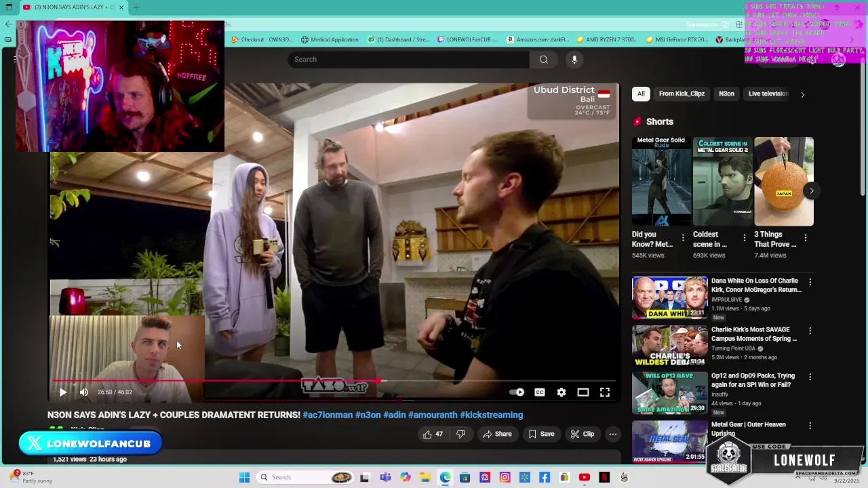Show next Shorts with arrow button
868x488 pixels.
point(811,190)
